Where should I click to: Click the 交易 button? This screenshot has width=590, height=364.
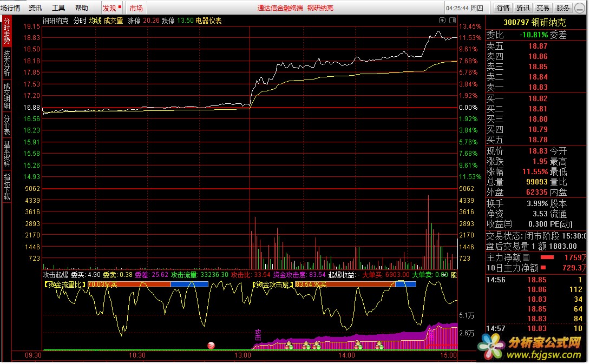543,8
